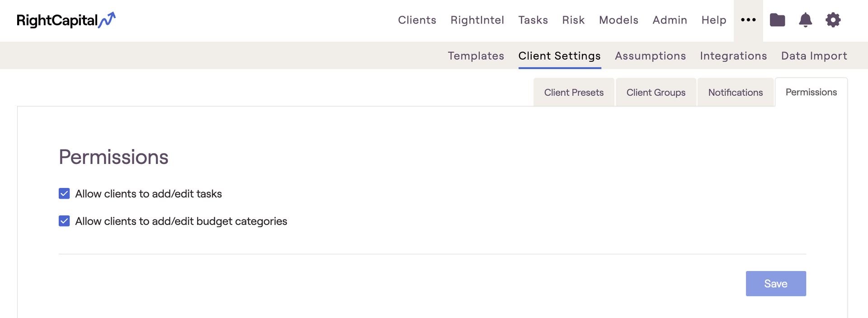
Task: Click the RightCapital logo
Action: coord(66,20)
